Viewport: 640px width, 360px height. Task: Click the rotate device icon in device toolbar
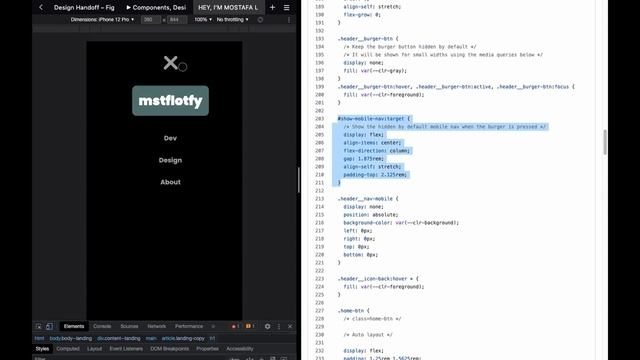click(260, 20)
